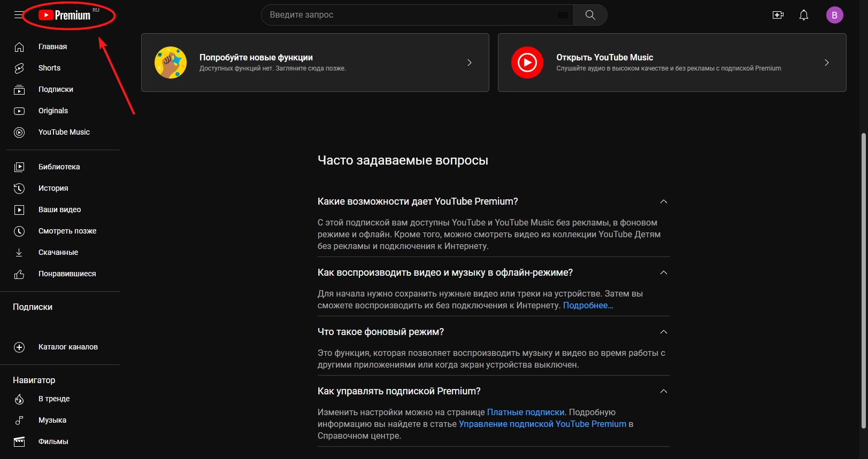Viewport: 868px width, 459px height.
Task: Click the sidebar section header 'Подписки'
Action: [x=33, y=307]
